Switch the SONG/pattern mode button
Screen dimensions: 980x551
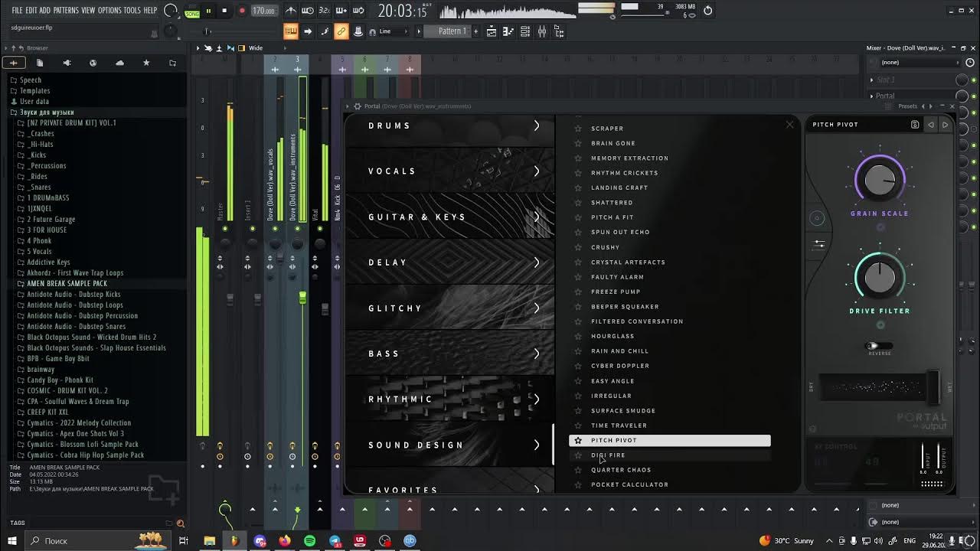(x=192, y=11)
